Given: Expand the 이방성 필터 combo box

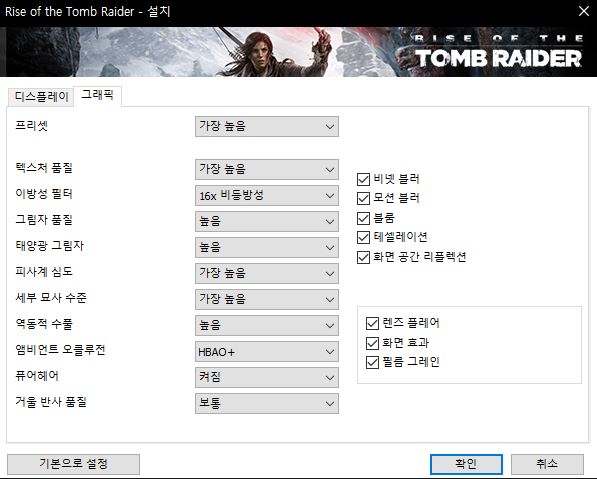Looking at the screenshot, I should click(267, 196).
